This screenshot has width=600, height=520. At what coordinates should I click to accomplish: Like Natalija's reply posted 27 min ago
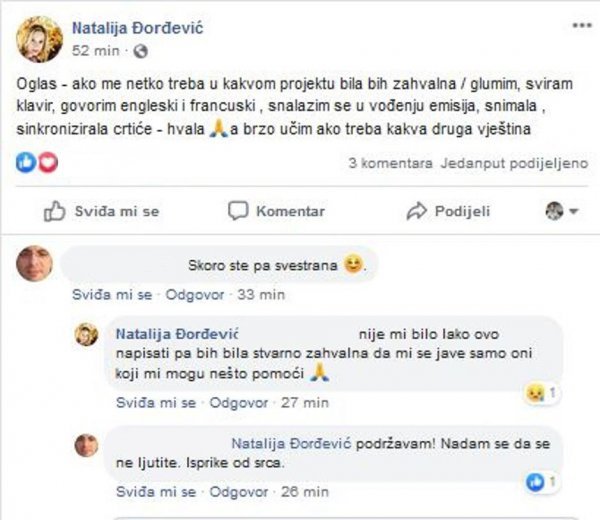pyautogui.click(x=156, y=403)
